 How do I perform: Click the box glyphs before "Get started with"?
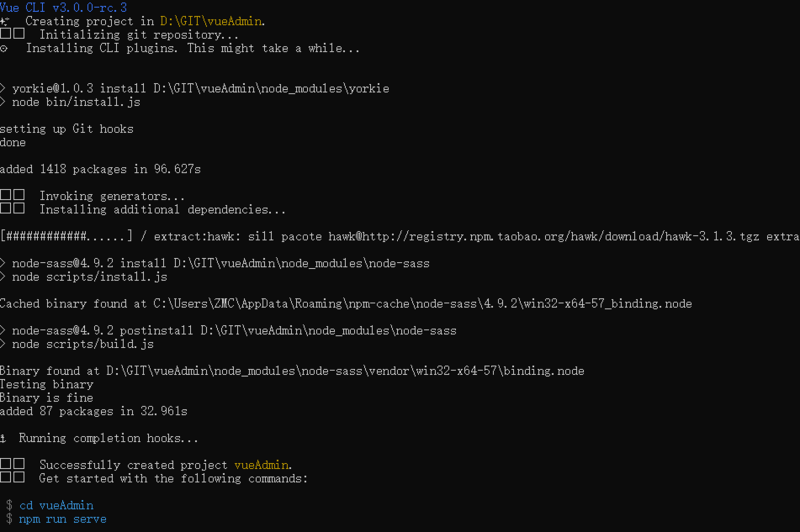click(x=13, y=479)
